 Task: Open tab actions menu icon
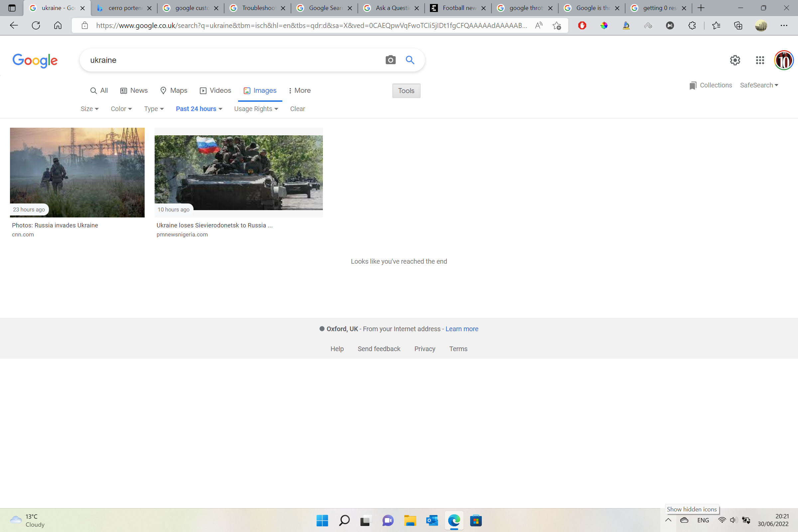coord(12,8)
